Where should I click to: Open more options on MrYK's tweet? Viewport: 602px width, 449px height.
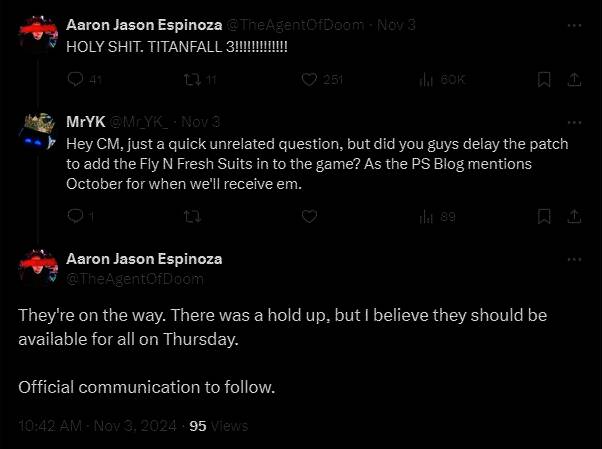[574, 121]
